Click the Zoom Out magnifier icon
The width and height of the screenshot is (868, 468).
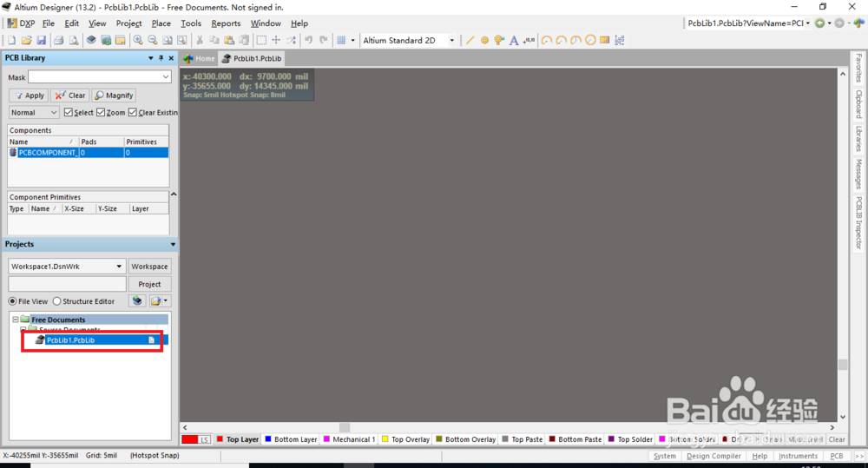pyautogui.click(x=152, y=40)
